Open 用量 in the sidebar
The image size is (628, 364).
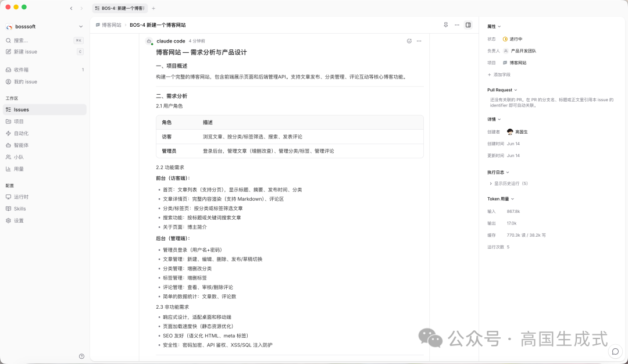(x=44, y=169)
